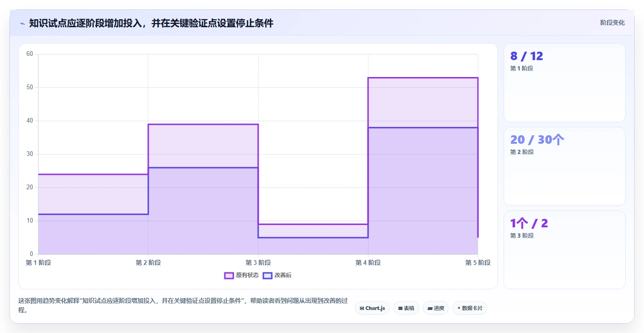Click the 8 / 12 value text
Screen dimensions: 644x333
(x=526, y=56)
